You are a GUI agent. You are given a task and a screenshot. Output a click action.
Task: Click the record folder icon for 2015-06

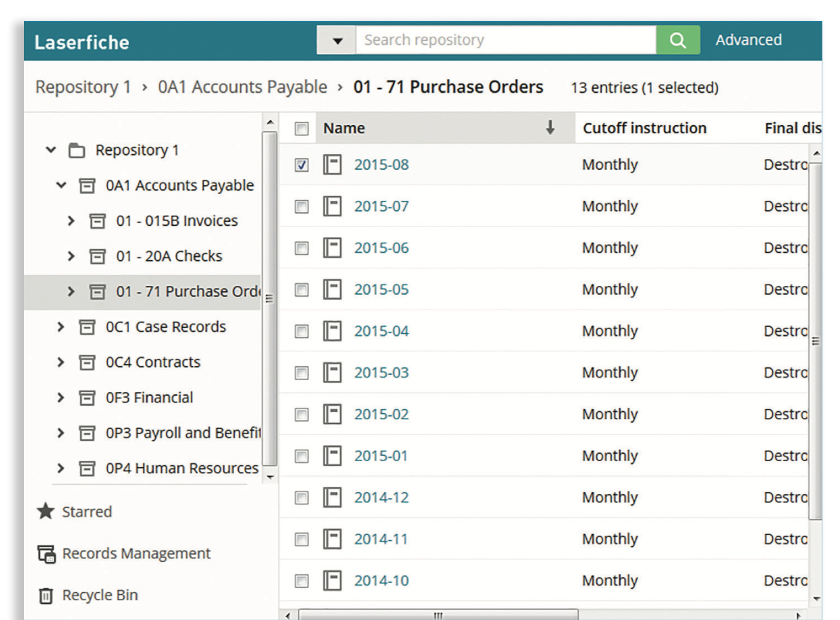coord(332,248)
